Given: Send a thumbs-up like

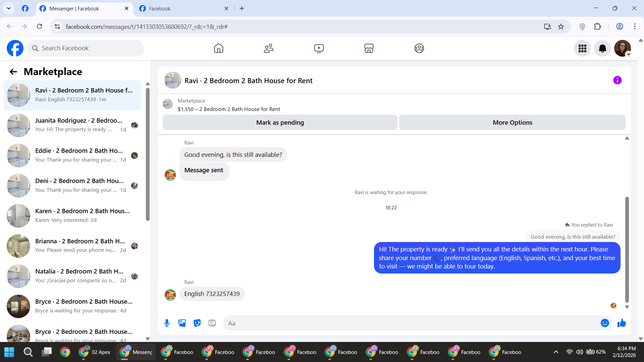Looking at the screenshot, I should tap(622, 323).
